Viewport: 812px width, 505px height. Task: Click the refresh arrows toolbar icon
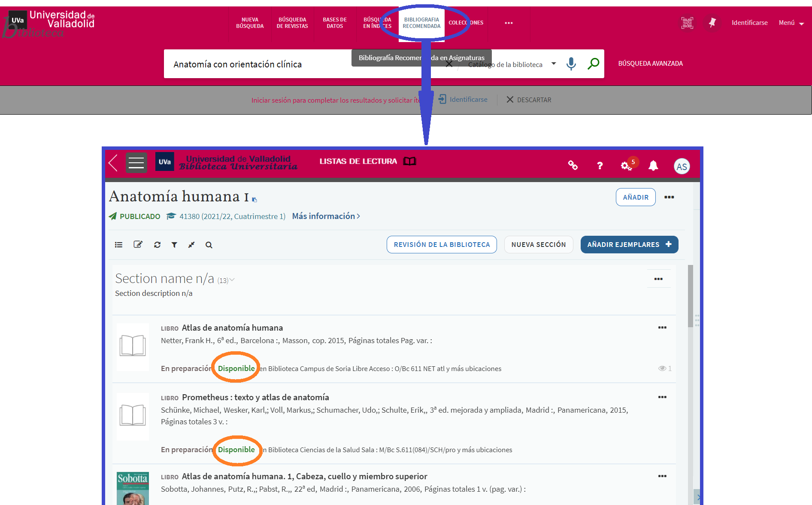[x=157, y=245]
